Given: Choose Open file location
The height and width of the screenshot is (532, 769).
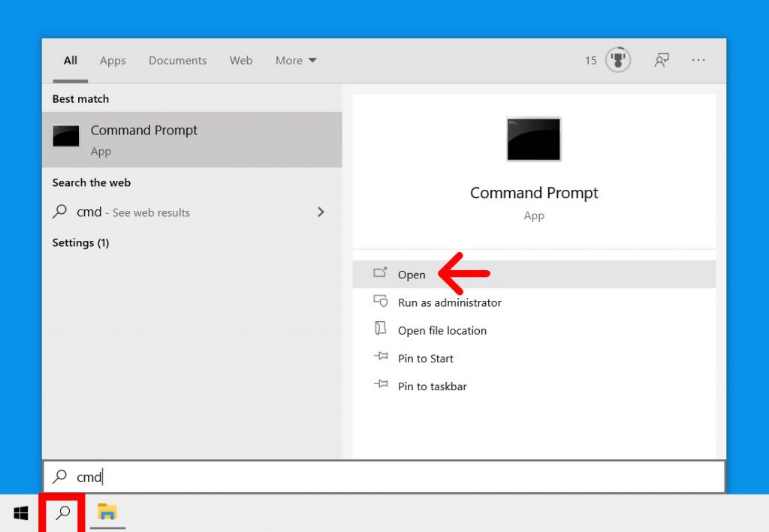Looking at the screenshot, I should [534, 330].
